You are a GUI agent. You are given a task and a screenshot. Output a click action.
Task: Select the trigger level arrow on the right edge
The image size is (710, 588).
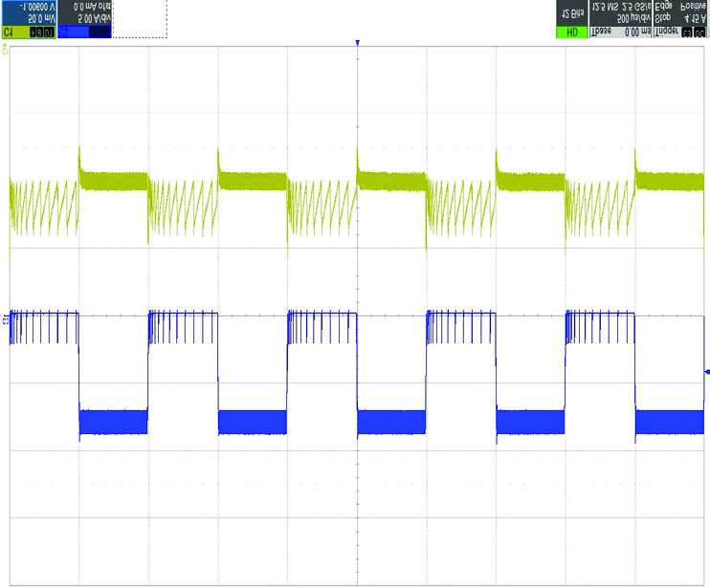point(706,372)
